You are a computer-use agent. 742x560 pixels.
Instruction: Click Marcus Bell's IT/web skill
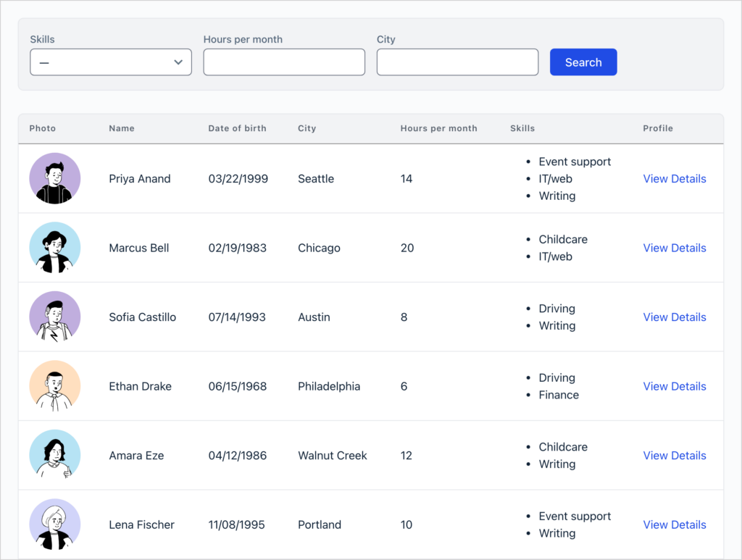[555, 256]
